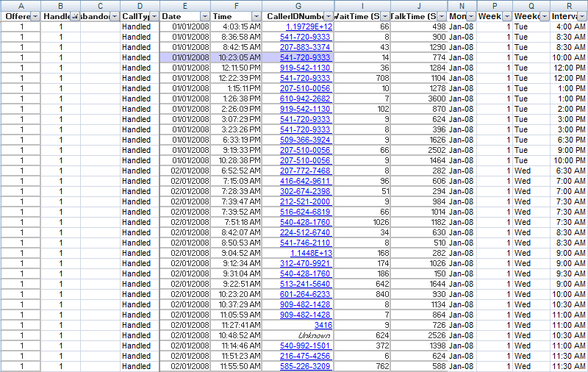Image resolution: width=588 pixels, height=372 pixels.
Task: Open the Time column filter dropdown
Action: [x=256, y=16]
